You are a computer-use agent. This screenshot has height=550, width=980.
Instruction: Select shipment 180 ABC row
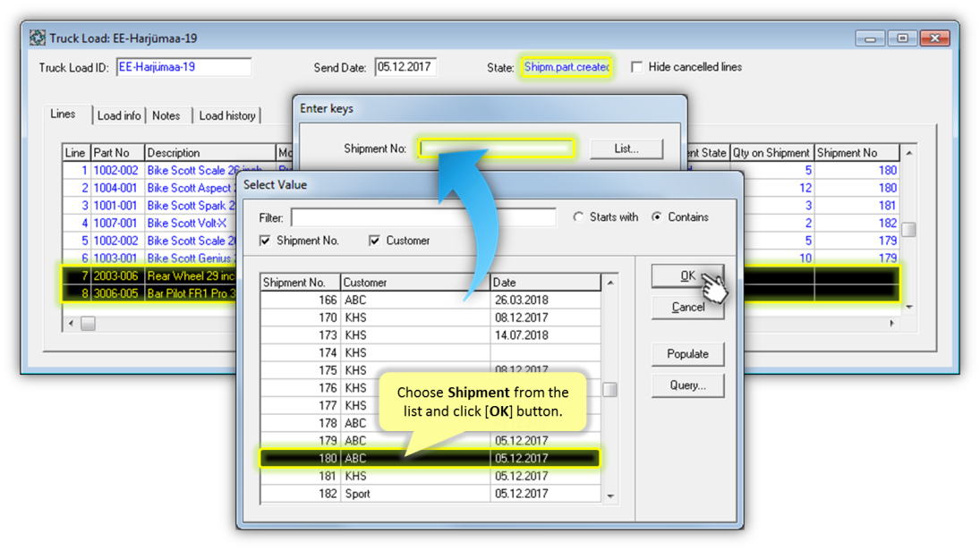pyautogui.click(x=430, y=458)
